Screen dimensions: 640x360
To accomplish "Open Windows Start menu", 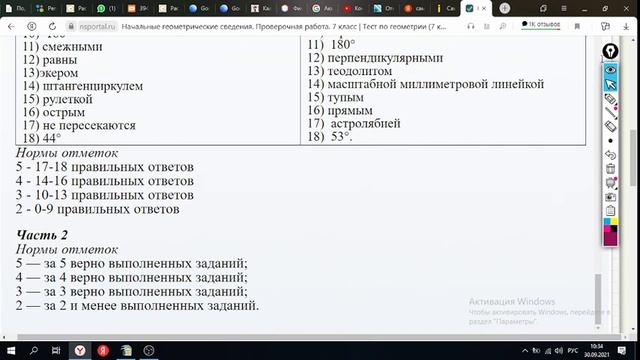I will click(x=11, y=351).
